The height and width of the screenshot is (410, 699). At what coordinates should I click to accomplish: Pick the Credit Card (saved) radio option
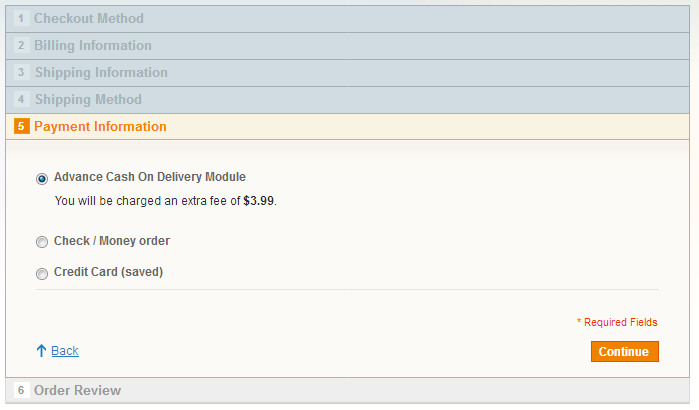[x=42, y=273]
